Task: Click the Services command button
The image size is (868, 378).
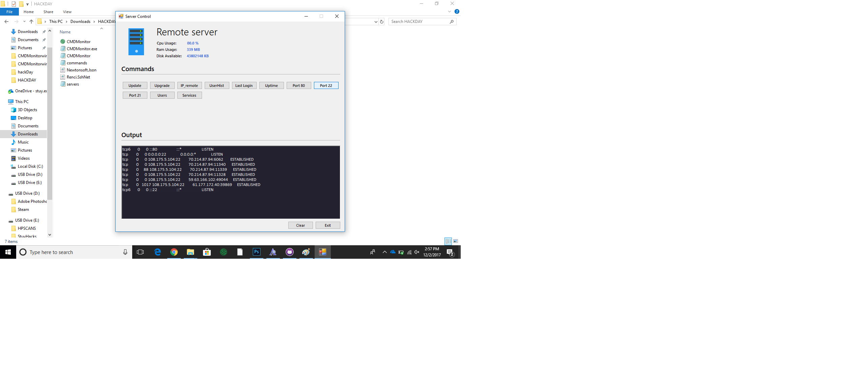Action: click(189, 95)
